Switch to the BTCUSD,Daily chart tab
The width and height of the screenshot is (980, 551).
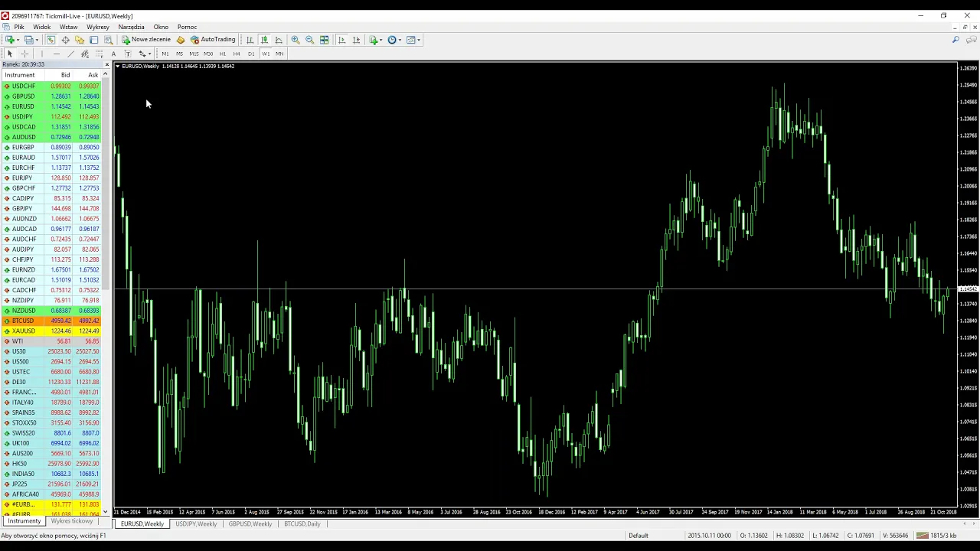point(302,524)
